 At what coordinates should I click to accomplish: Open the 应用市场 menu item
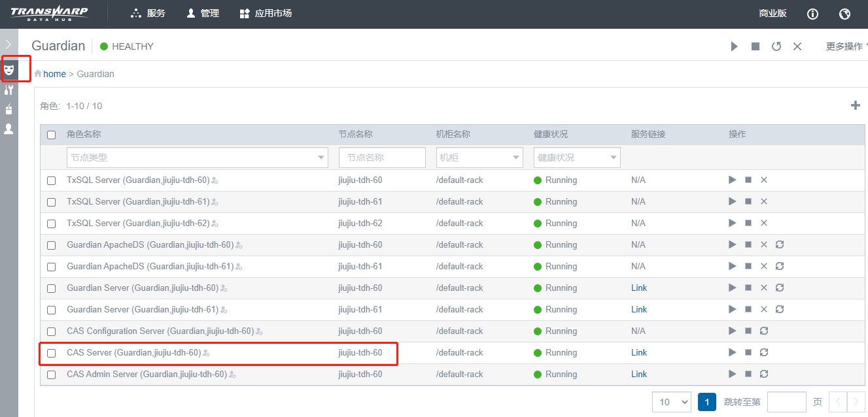click(x=266, y=14)
